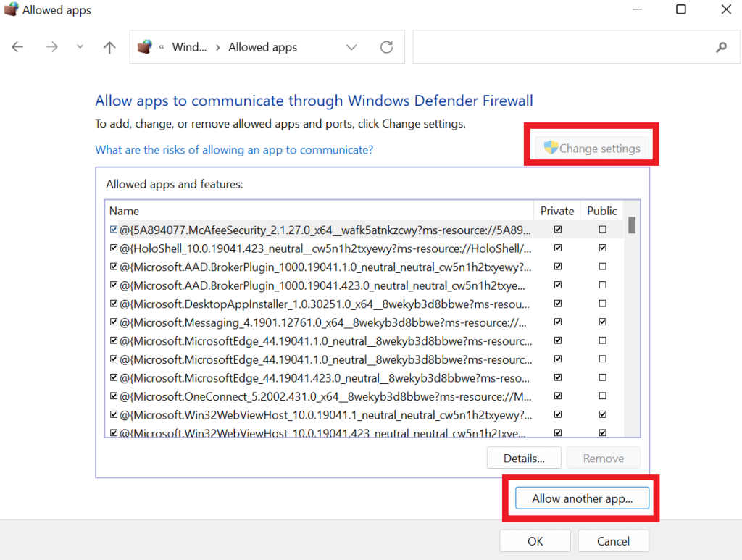Select the AAD.BrokerPlugin_1000.19041.423.0 entry
This screenshot has height=560, width=742.
click(322, 285)
